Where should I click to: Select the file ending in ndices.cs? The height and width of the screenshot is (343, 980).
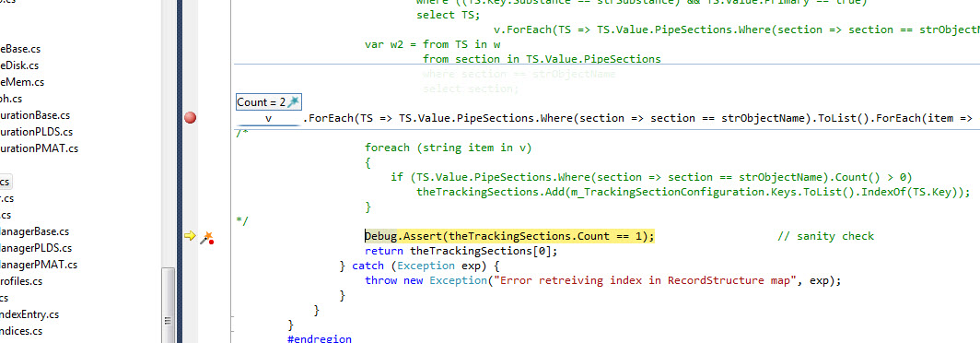coord(21,331)
